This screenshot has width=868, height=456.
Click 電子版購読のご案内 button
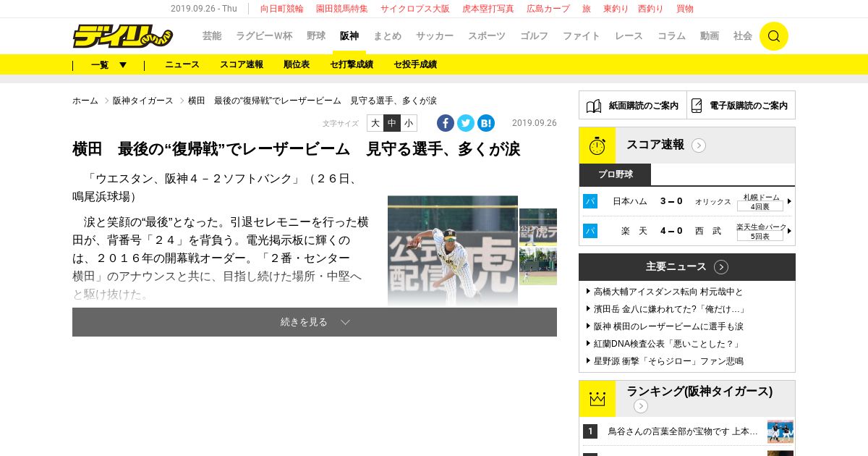tap(741, 106)
